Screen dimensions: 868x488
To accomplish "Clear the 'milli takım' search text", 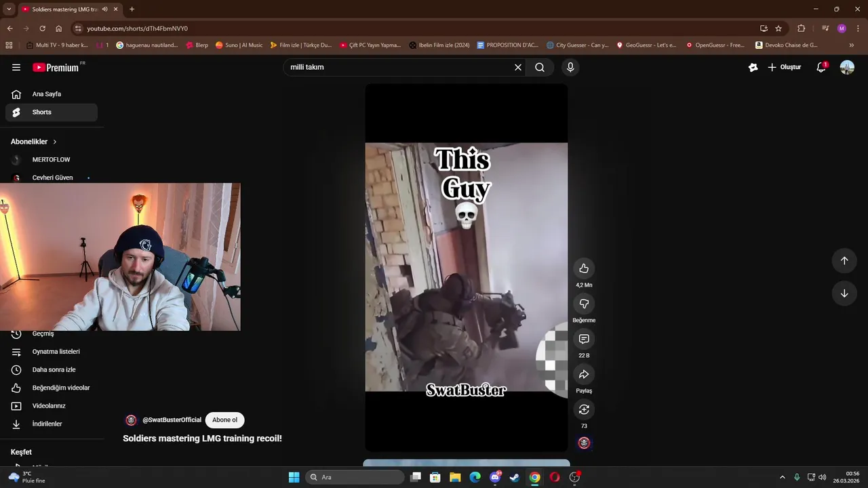I will click(x=518, y=67).
